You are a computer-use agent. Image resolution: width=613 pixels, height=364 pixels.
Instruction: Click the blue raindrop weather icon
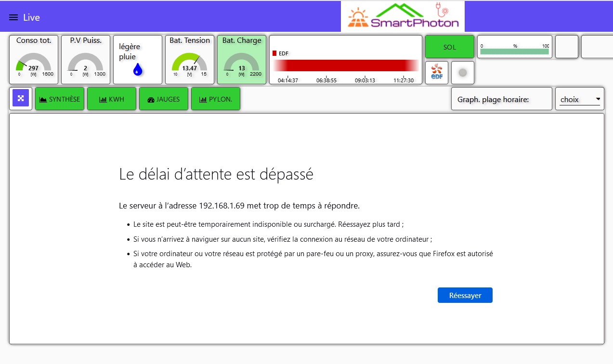click(138, 70)
